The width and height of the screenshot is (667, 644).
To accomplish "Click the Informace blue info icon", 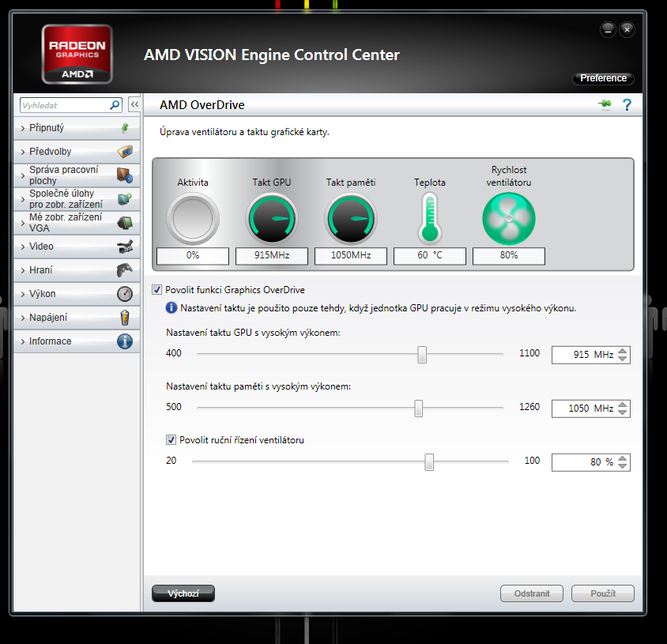I will (x=125, y=341).
